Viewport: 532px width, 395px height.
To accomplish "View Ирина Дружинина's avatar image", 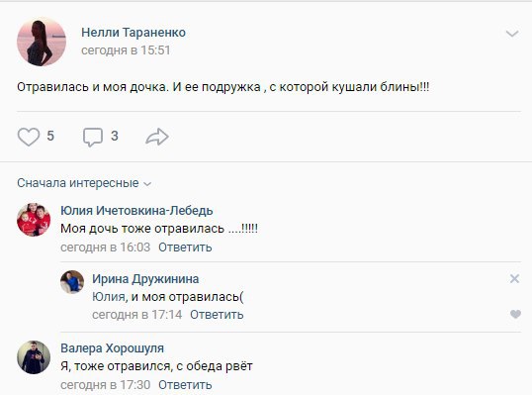I will [72, 282].
